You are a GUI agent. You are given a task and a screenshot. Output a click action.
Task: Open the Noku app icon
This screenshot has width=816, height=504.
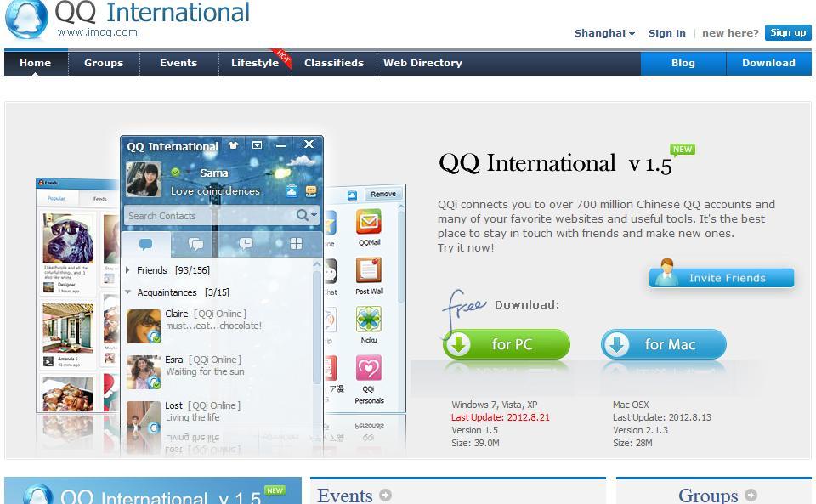pos(369,320)
